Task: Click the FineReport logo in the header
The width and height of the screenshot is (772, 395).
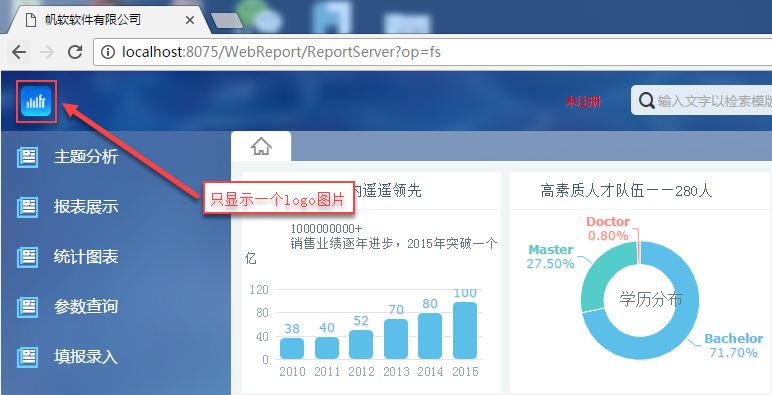Action: [x=36, y=101]
